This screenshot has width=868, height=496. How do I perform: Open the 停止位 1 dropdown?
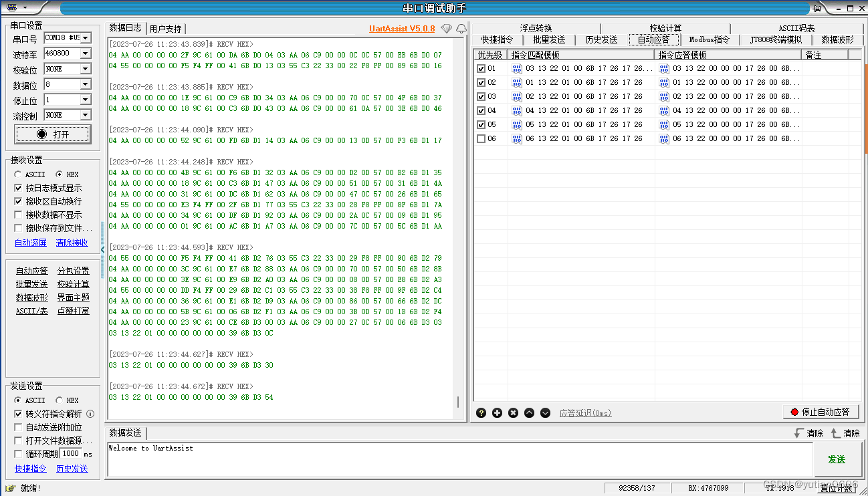[x=86, y=100]
